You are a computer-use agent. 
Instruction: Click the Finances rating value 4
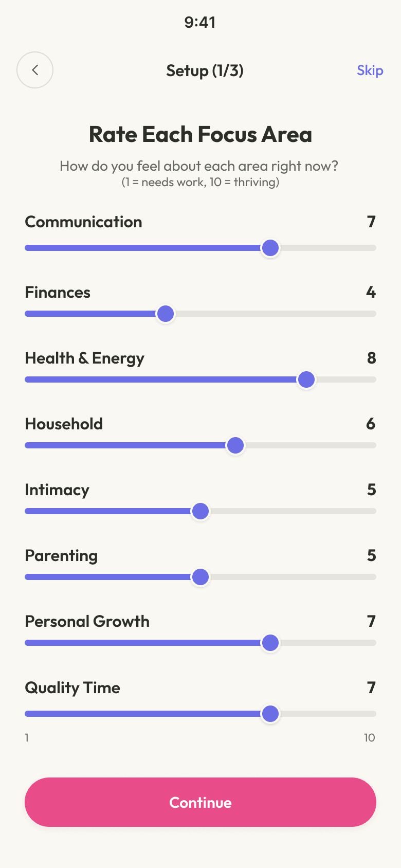coord(371,293)
